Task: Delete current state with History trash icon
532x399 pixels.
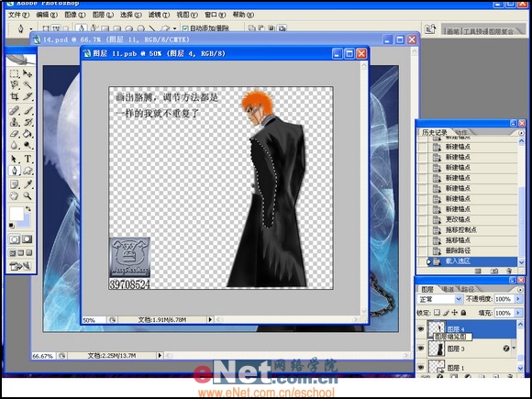Action: [x=508, y=272]
